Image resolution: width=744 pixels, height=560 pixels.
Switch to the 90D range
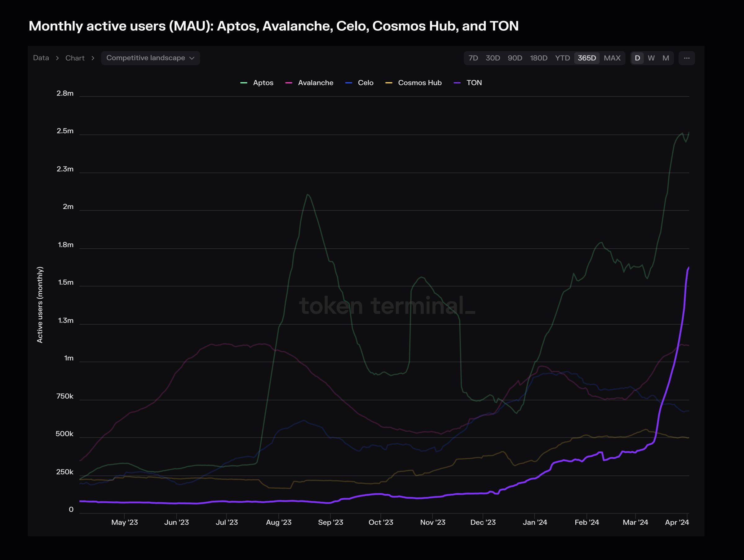point(515,58)
